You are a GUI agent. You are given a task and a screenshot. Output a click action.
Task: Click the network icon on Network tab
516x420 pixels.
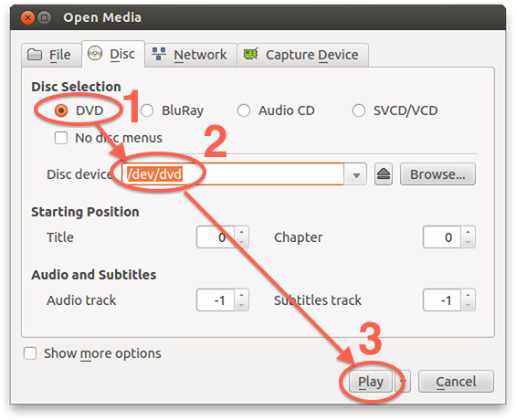point(159,54)
